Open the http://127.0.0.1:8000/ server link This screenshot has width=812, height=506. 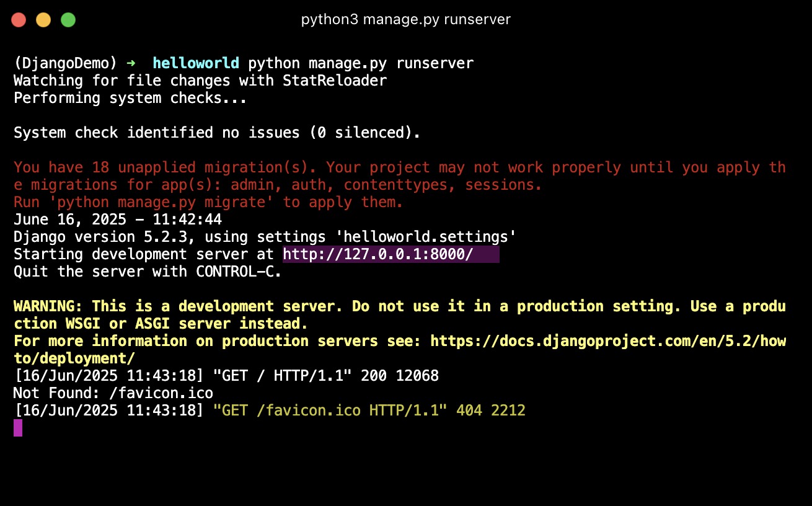pyautogui.click(x=378, y=254)
